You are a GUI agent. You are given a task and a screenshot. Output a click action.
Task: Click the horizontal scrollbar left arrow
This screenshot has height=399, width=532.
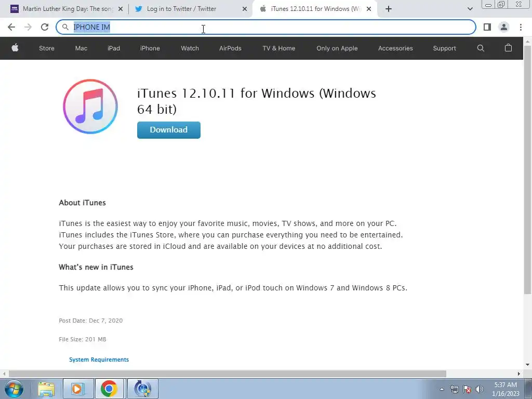(x=4, y=374)
